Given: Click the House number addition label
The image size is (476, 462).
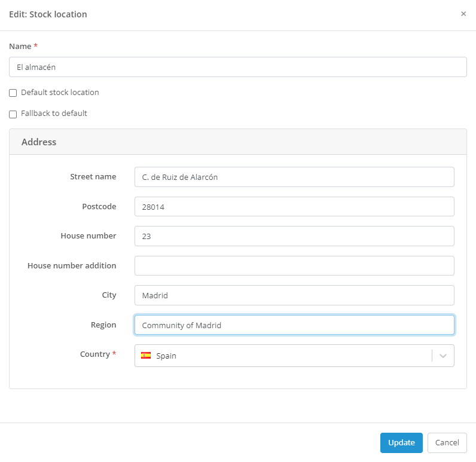Looking at the screenshot, I should tap(72, 265).
